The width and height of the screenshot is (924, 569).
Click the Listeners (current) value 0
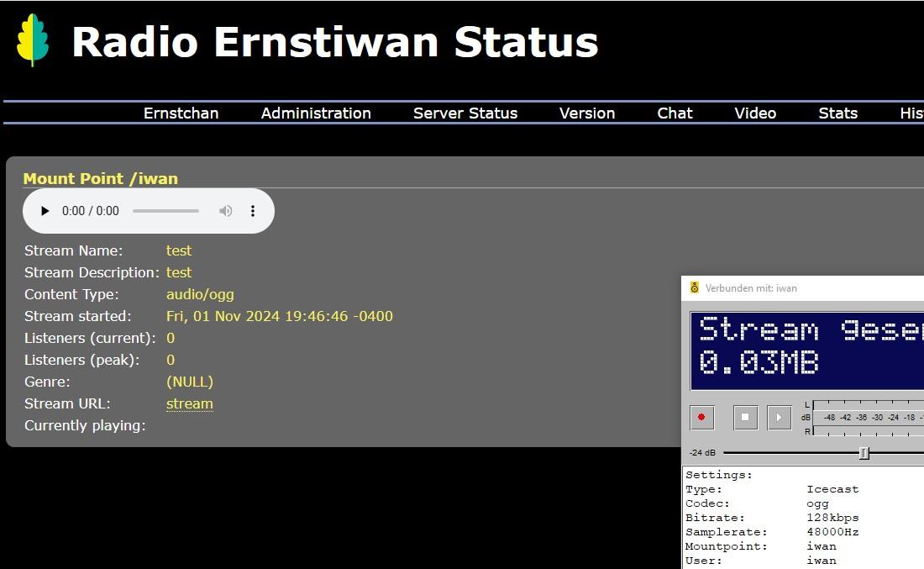pyautogui.click(x=171, y=338)
